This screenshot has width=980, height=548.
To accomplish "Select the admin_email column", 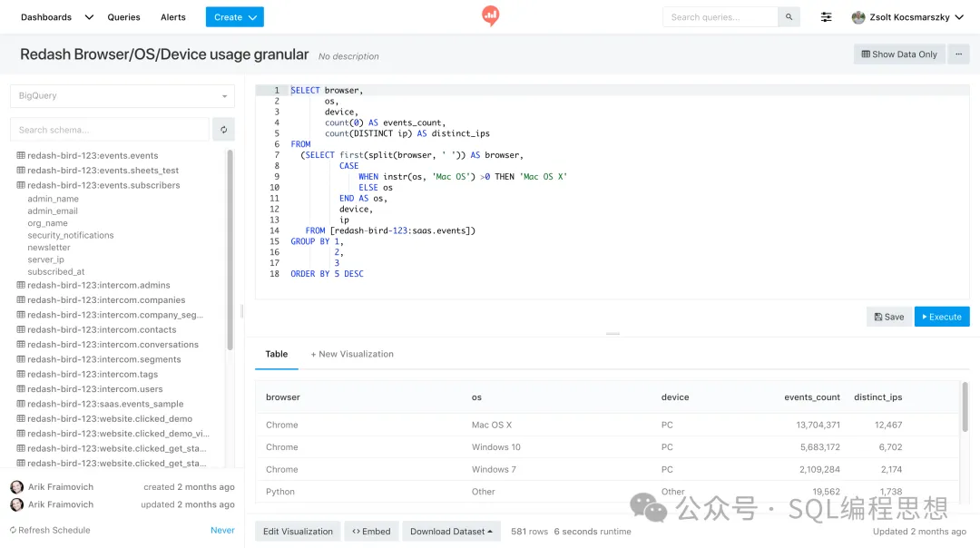I will tap(53, 210).
